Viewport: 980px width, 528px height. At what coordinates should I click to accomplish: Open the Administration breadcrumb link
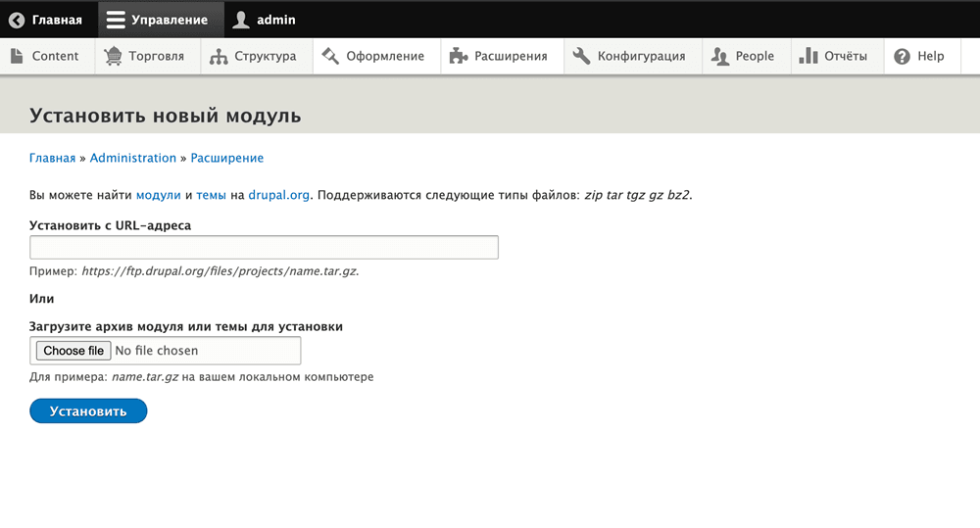point(132,158)
